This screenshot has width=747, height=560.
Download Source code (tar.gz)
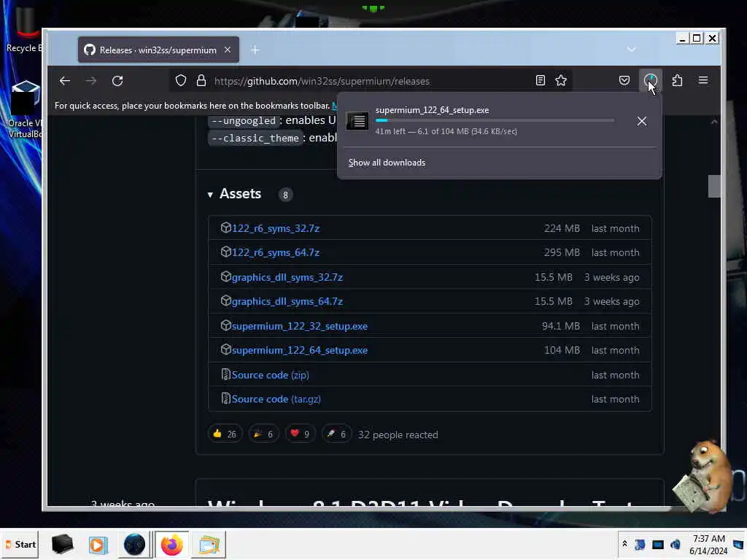pyautogui.click(x=276, y=400)
